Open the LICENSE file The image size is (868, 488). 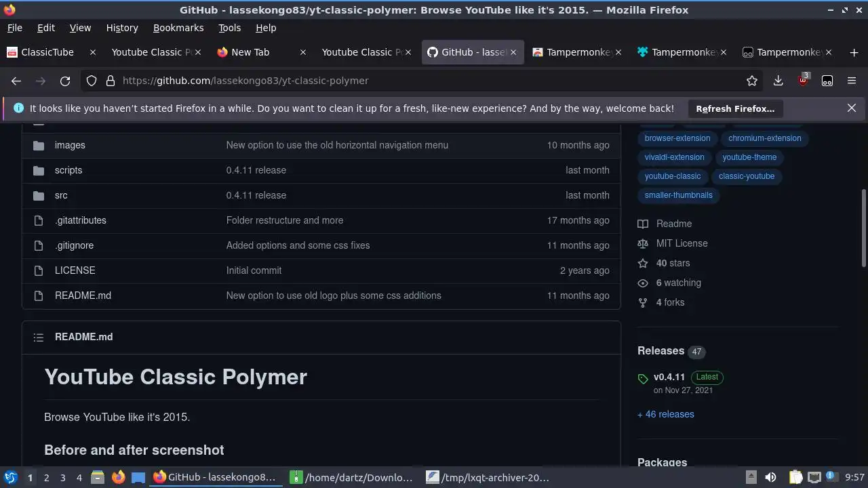pos(75,270)
